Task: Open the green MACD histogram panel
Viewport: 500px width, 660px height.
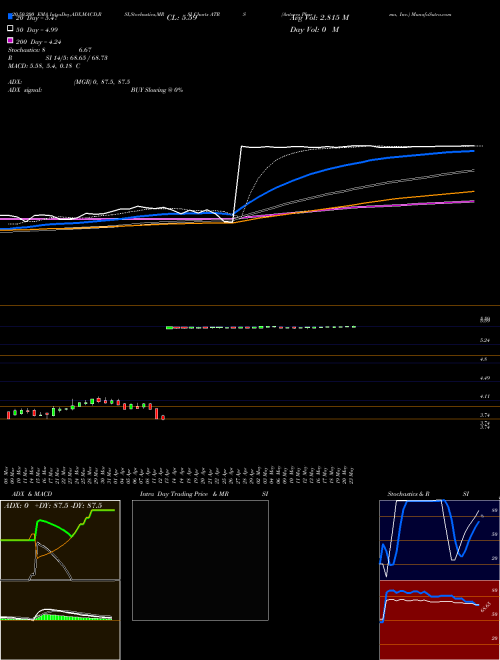Action: (x=60, y=620)
